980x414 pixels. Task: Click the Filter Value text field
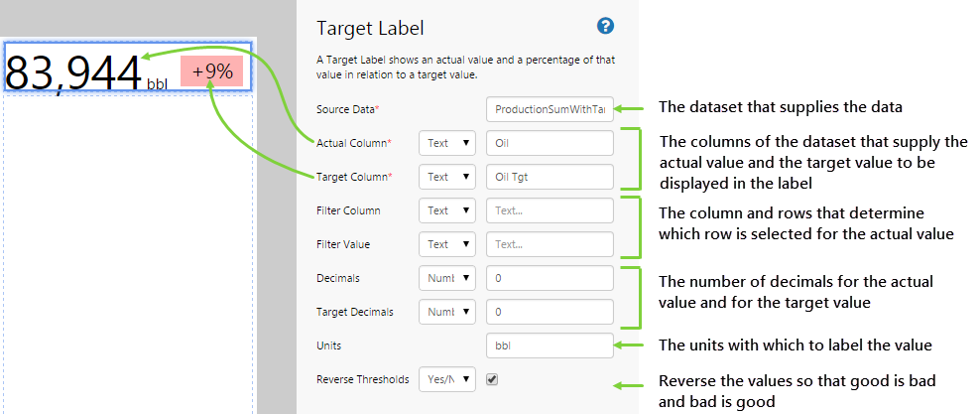(551, 244)
